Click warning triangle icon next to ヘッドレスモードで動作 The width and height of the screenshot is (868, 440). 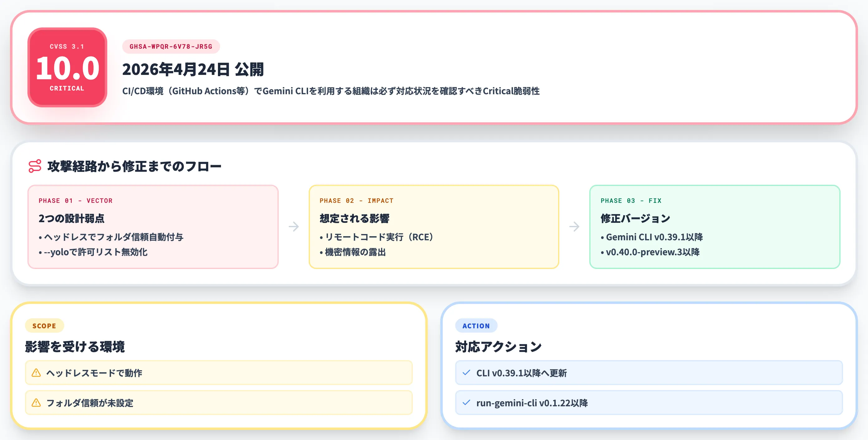pyautogui.click(x=36, y=373)
